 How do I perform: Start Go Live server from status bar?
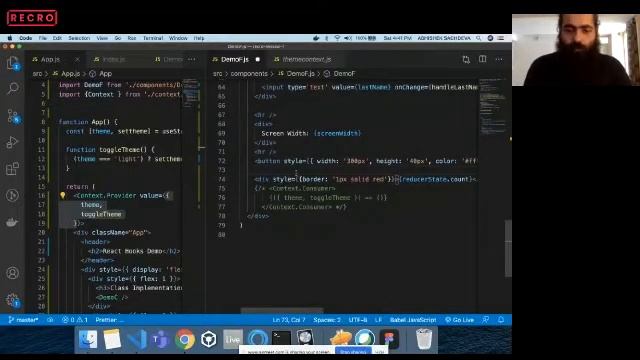pyautogui.click(x=460, y=320)
